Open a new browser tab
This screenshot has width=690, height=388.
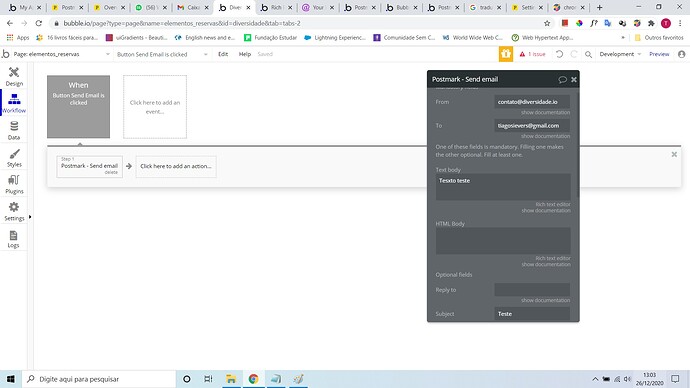599,7
